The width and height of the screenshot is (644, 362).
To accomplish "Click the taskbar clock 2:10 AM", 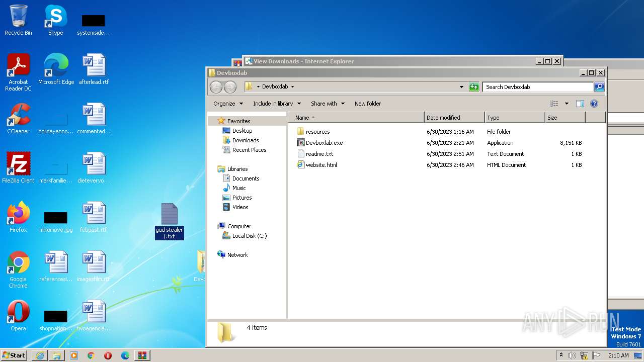I will point(618,355).
